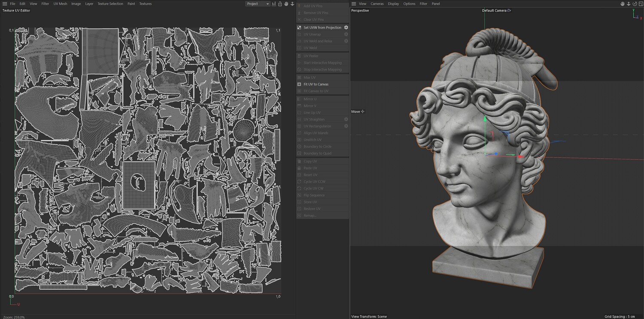The width and height of the screenshot is (644, 319).
Task: Open the viewport Panel menu
Action: pos(436,4)
